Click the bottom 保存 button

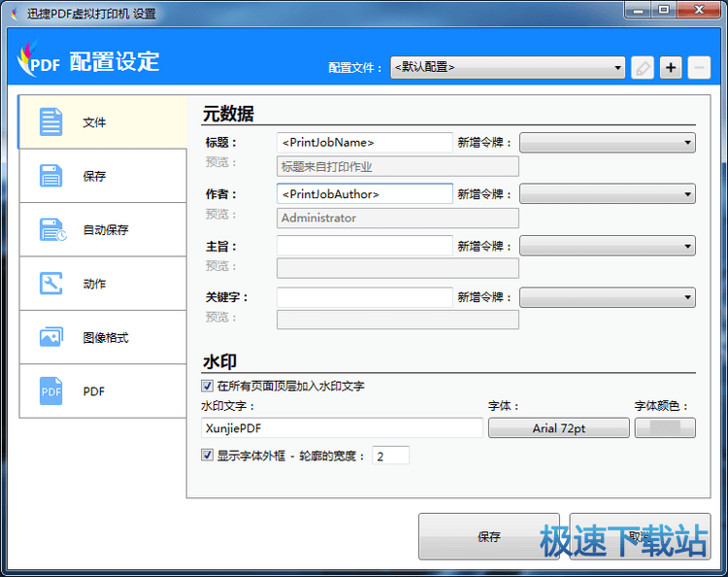pos(489,536)
